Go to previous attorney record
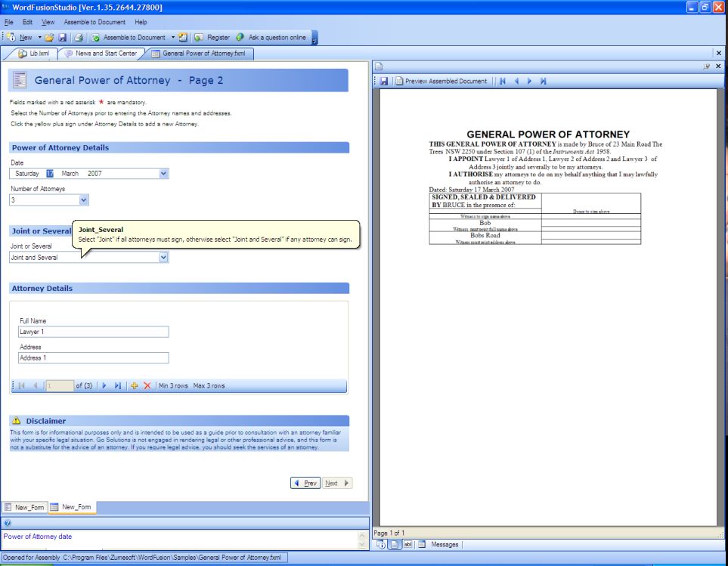Image resolution: width=728 pixels, height=566 pixels. 36,385
